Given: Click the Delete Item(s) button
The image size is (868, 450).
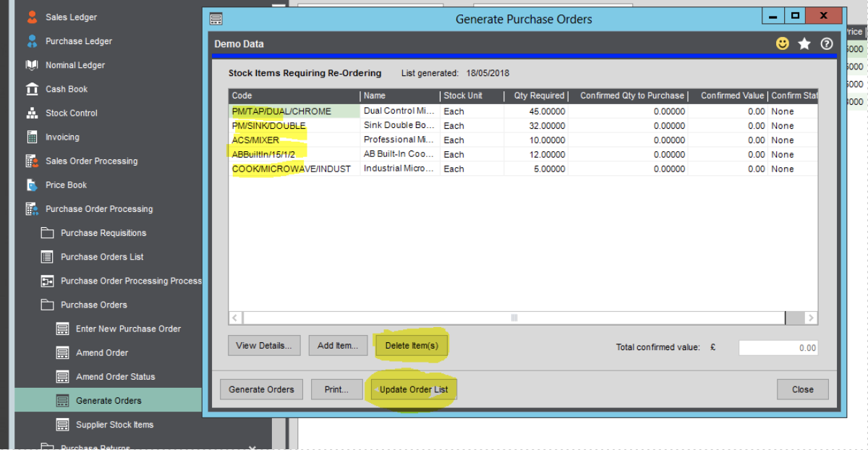Looking at the screenshot, I should tap(412, 345).
